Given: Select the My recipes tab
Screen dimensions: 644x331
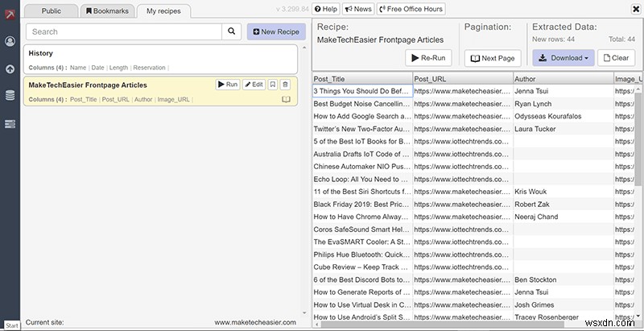Looking at the screenshot, I should pos(163,11).
